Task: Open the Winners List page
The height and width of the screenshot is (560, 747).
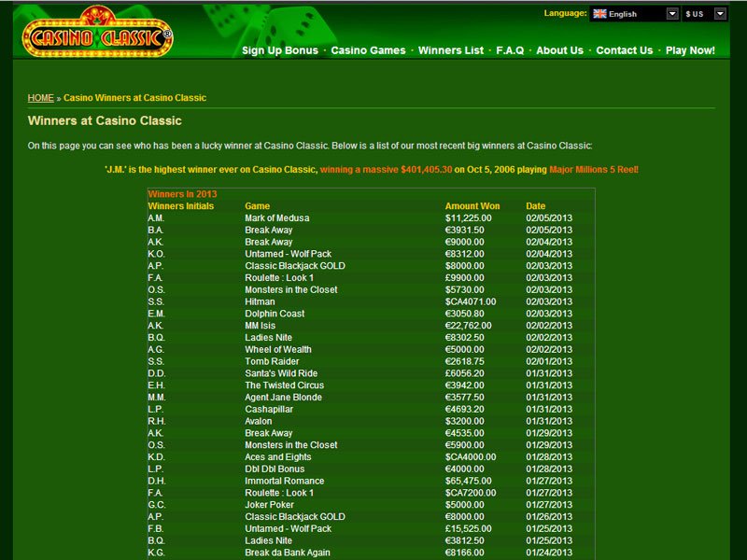Action: coord(451,50)
